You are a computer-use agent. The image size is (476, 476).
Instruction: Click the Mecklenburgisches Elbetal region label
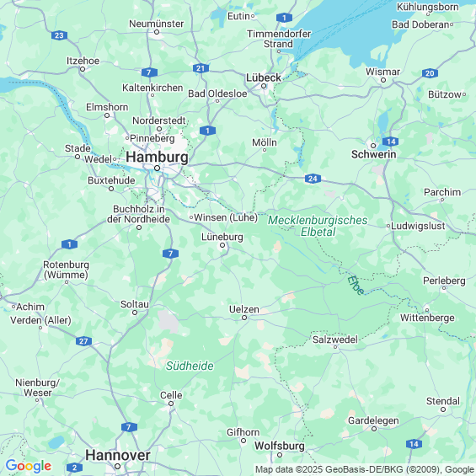point(318,226)
